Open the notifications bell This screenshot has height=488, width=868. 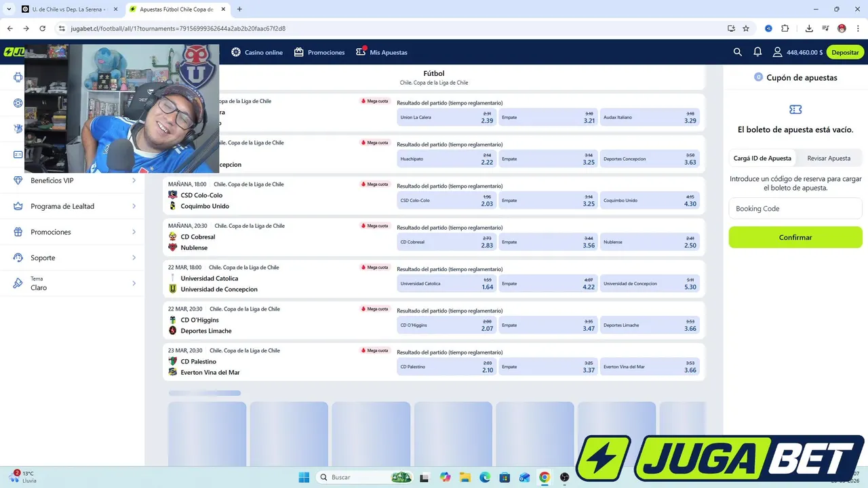757,52
